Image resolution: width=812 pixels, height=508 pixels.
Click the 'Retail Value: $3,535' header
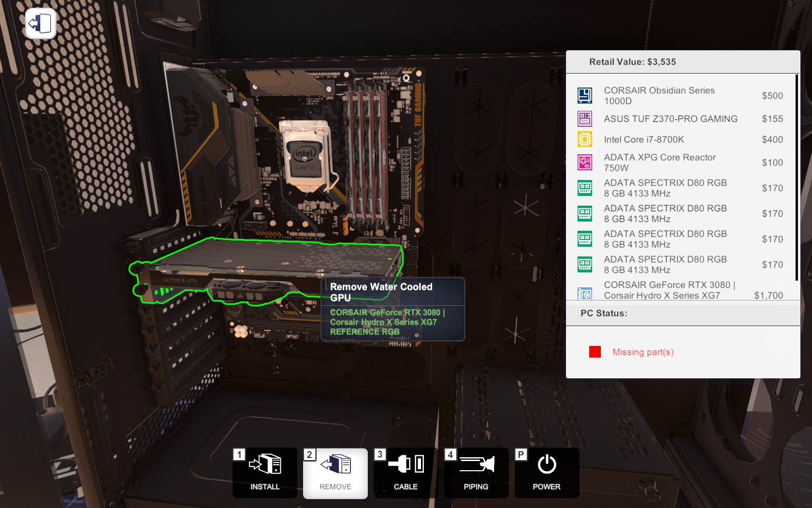633,62
